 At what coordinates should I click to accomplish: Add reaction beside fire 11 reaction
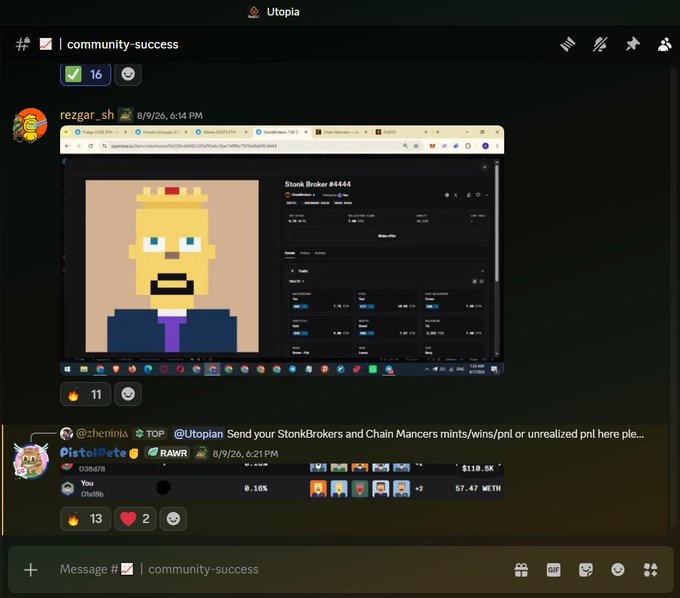pos(128,394)
